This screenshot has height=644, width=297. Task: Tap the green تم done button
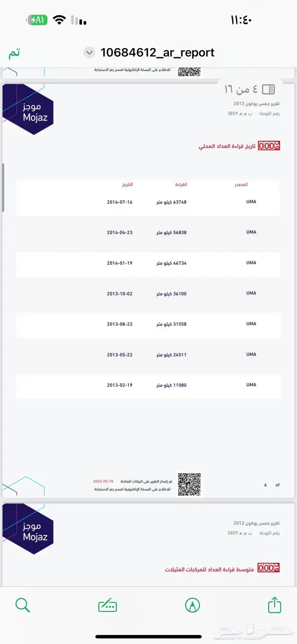pos(14,53)
